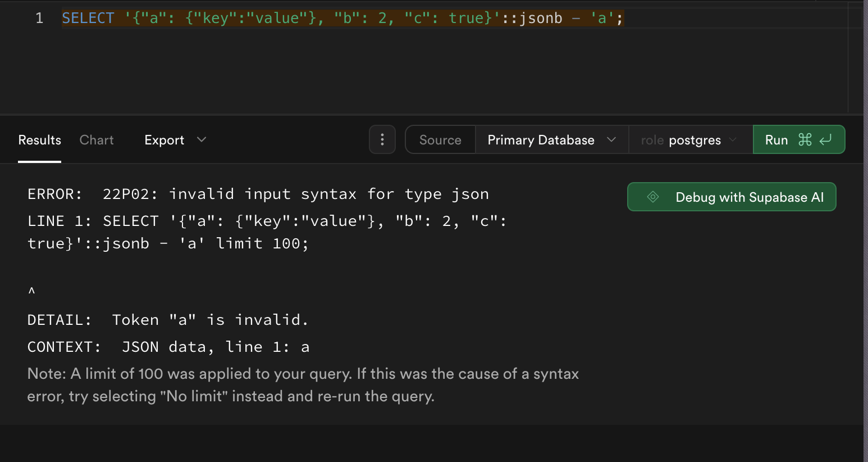
Task: Click the Supabase AI diamond icon
Action: point(652,197)
